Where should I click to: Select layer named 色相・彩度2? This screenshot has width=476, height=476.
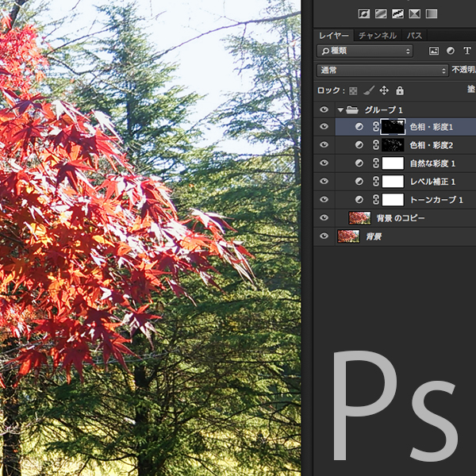(432, 145)
